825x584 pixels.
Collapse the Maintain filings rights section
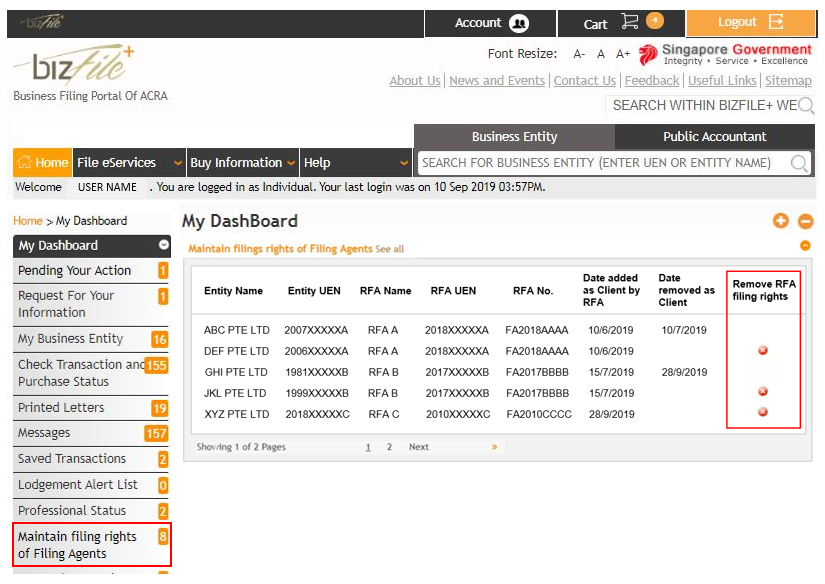pyautogui.click(x=805, y=246)
